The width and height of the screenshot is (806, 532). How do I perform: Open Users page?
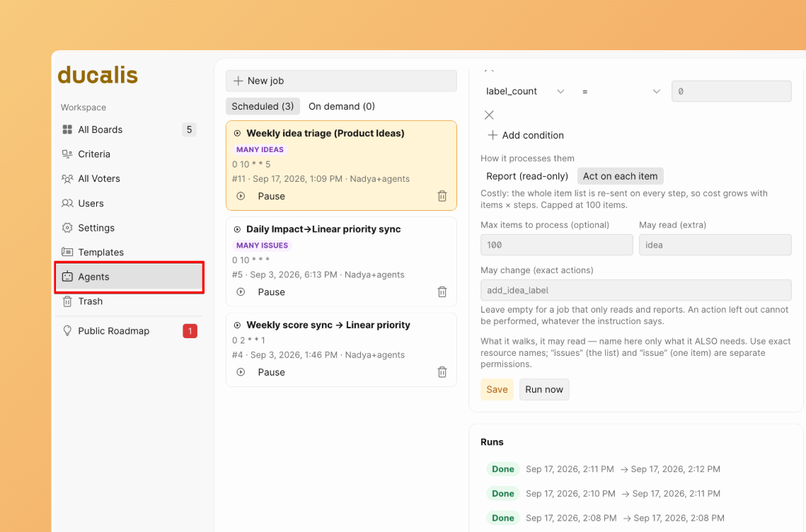129,204
